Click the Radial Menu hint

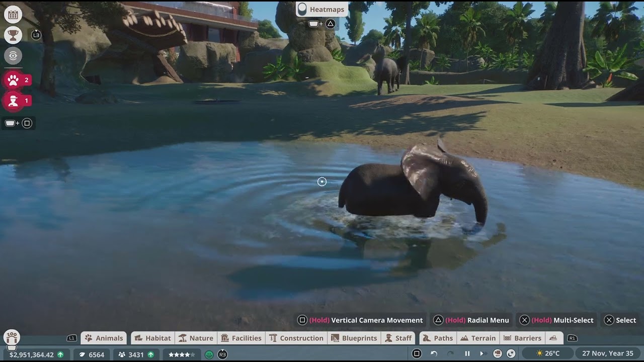tap(471, 320)
